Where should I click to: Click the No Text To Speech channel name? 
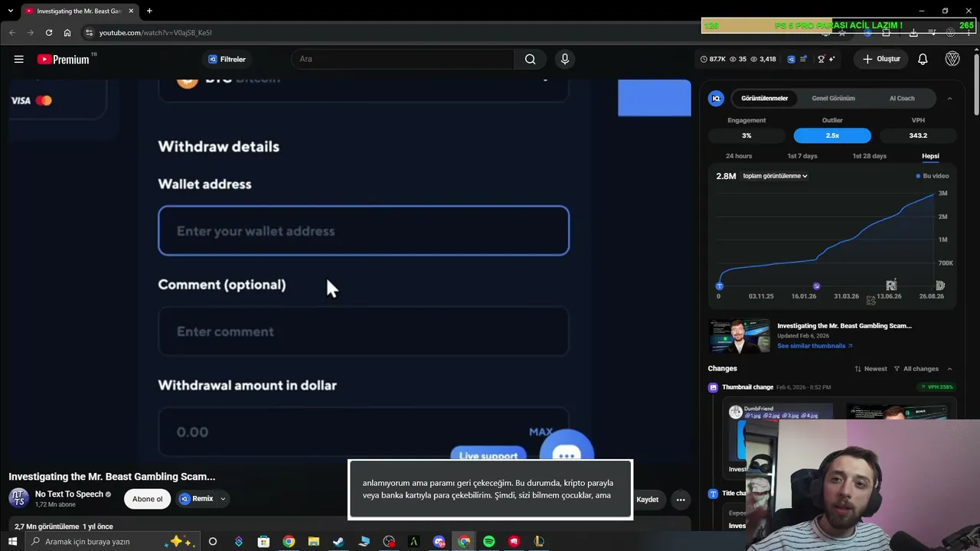(69, 494)
